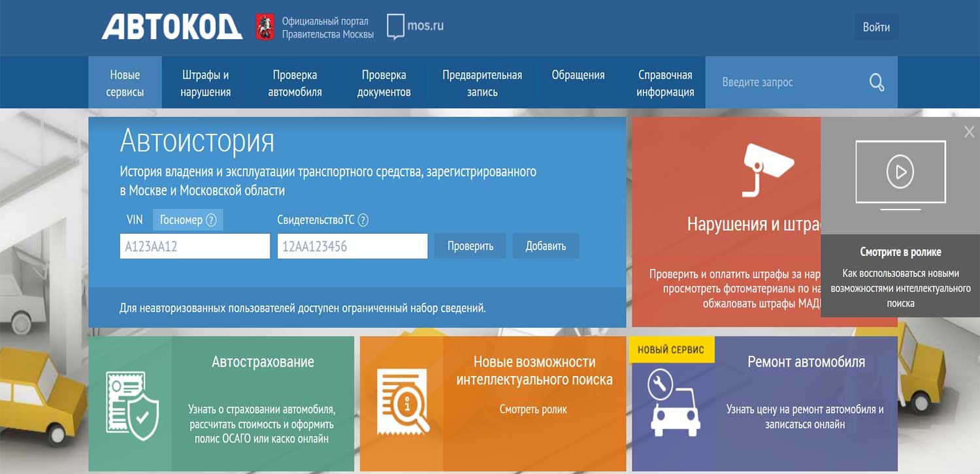This screenshot has height=474, width=980.
Task: Open the Предварительная запись menu
Action: tap(482, 83)
